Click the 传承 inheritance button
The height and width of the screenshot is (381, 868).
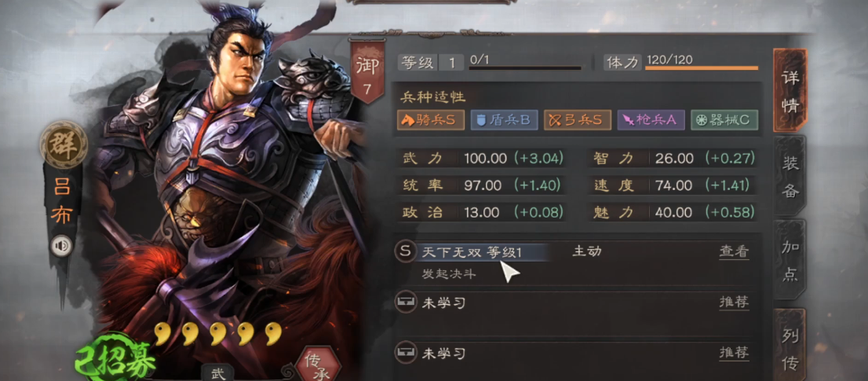(x=319, y=364)
